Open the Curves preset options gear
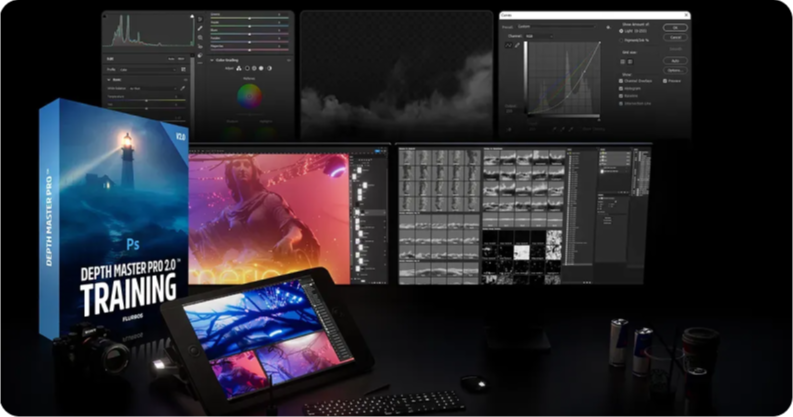This screenshot has height=417, width=793. point(608,27)
